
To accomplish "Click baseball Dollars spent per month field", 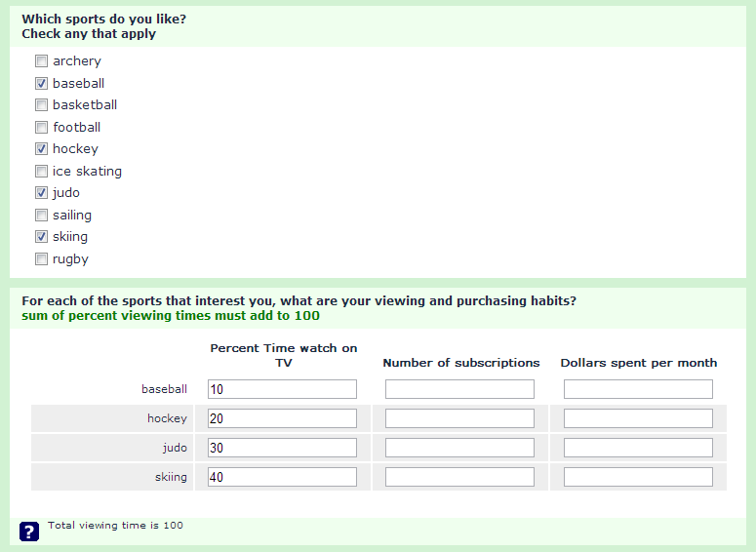I will tap(638, 389).
